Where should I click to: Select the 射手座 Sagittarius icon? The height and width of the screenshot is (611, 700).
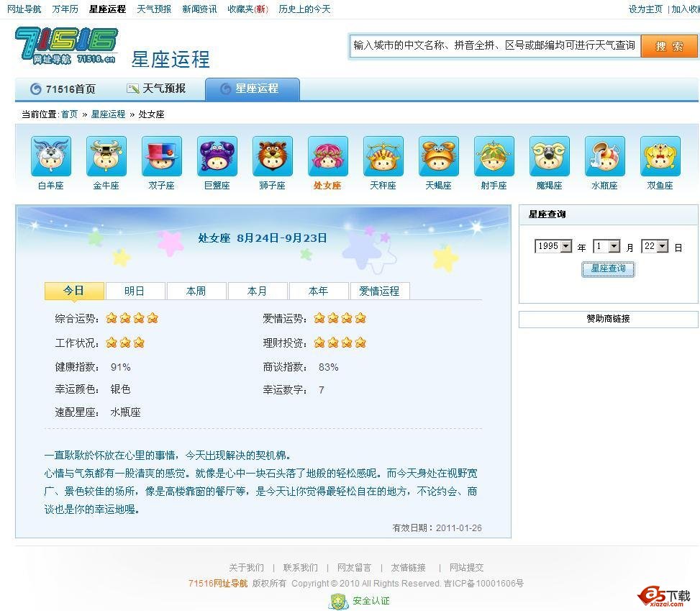click(x=494, y=156)
